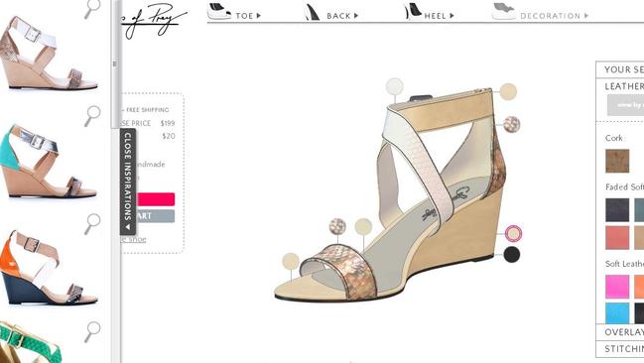The height and width of the screenshot is (363, 644).
Task: Zoom the orange and navy wedge inspiration
Action: coord(92,224)
